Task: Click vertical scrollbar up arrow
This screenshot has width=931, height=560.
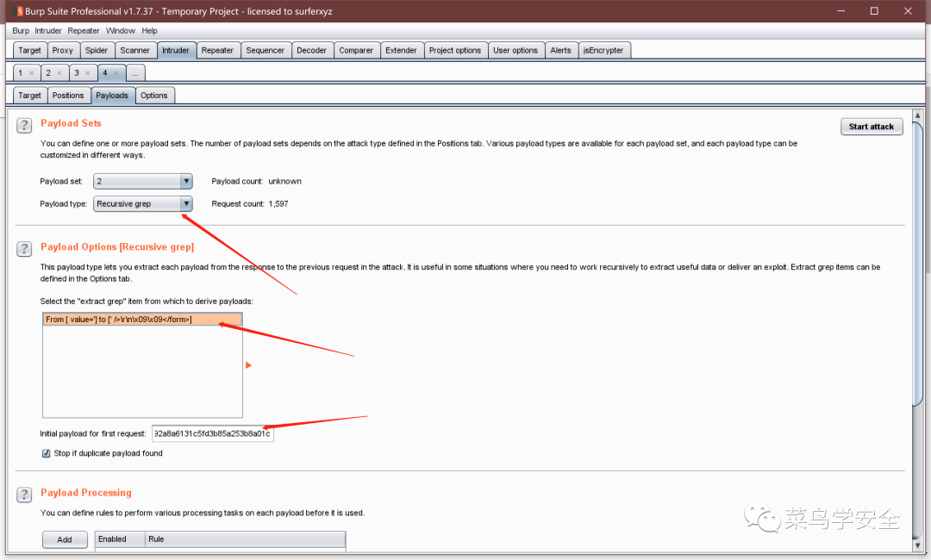Action: point(918,115)
